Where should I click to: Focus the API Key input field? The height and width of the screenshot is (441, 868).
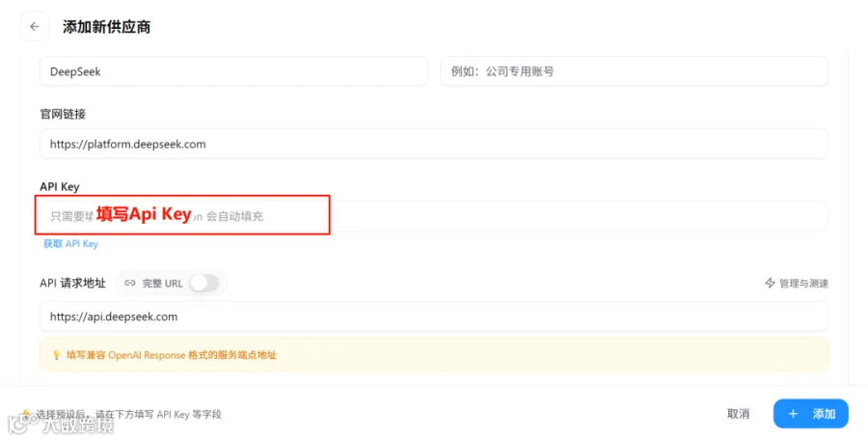(434, 216)
